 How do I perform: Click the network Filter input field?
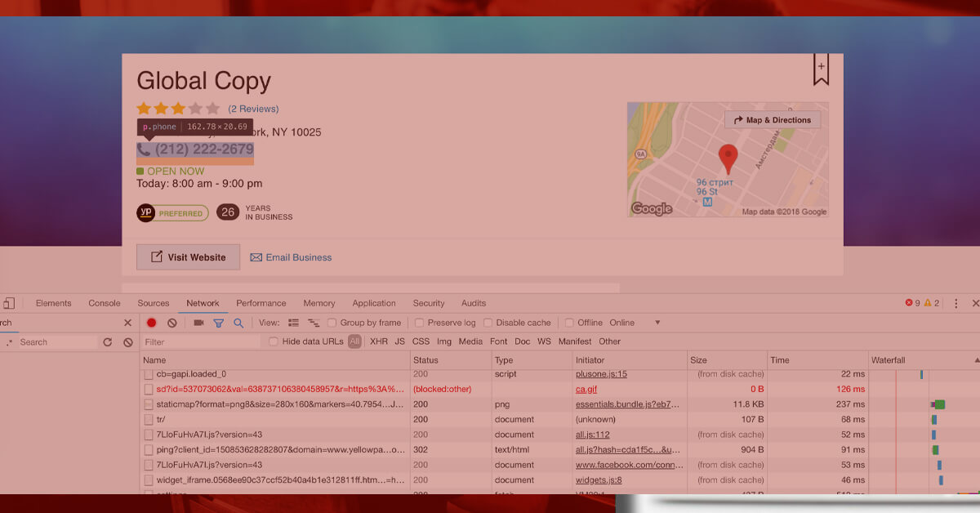click(200, 342)
